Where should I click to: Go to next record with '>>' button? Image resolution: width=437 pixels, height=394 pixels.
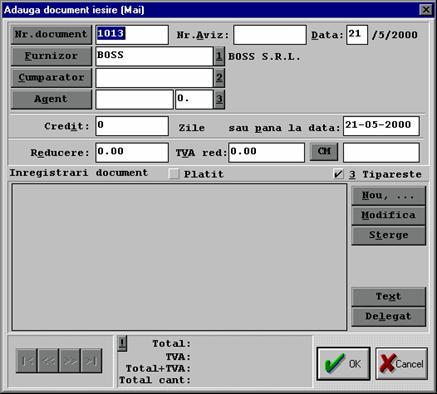(x=70, y=361)
